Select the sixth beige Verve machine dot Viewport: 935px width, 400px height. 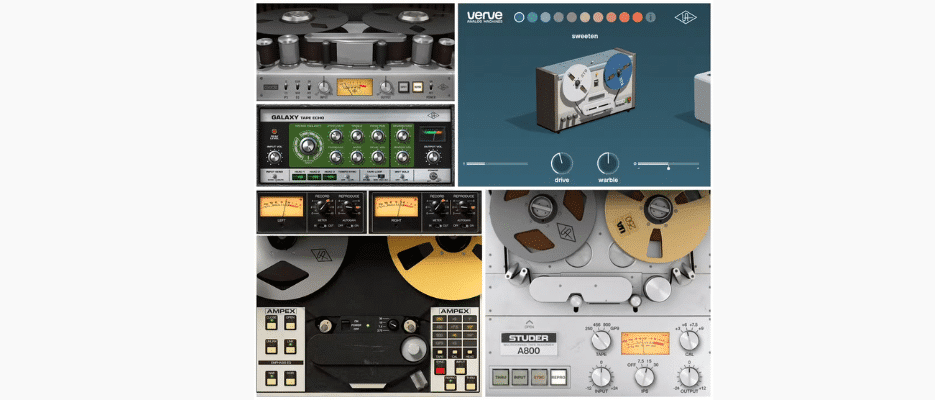pyautogui.click(x=584, y=17)
